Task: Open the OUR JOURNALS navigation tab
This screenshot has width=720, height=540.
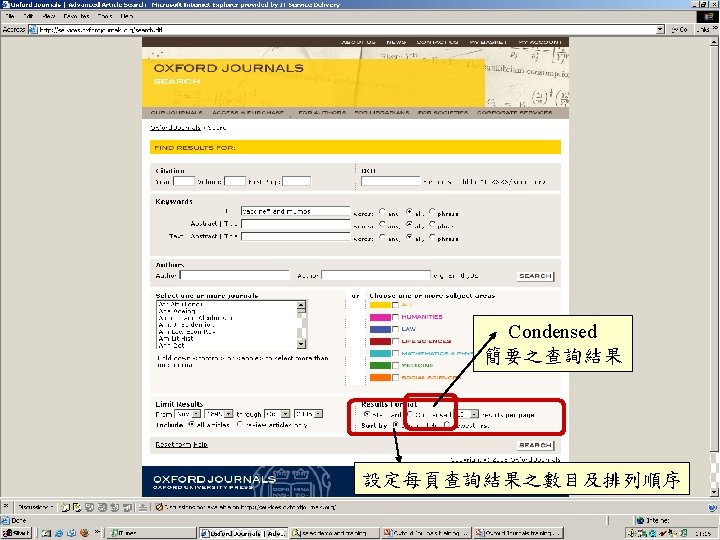Action: [177, 112]
